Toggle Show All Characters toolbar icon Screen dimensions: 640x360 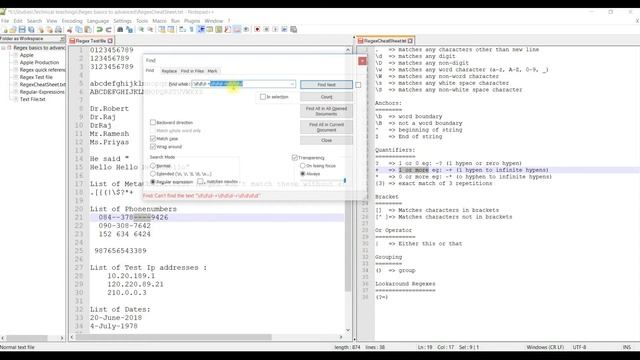[x=191, y=29]
